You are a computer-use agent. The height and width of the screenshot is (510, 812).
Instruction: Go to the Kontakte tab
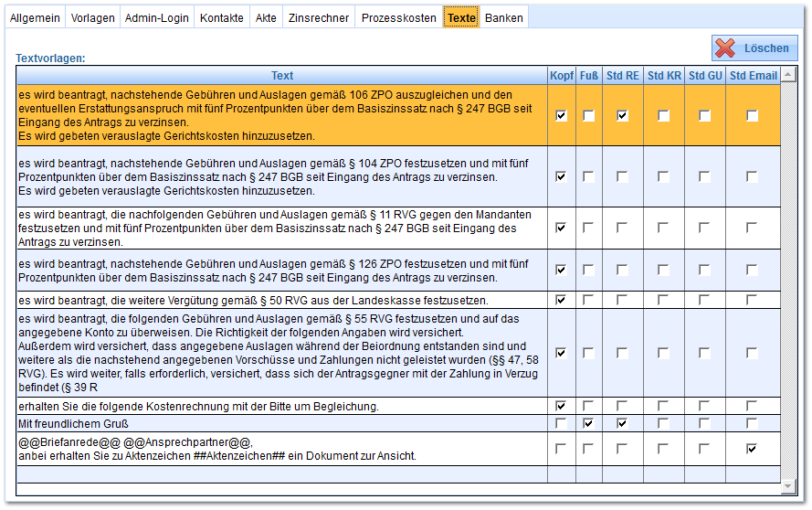[222, 17]
